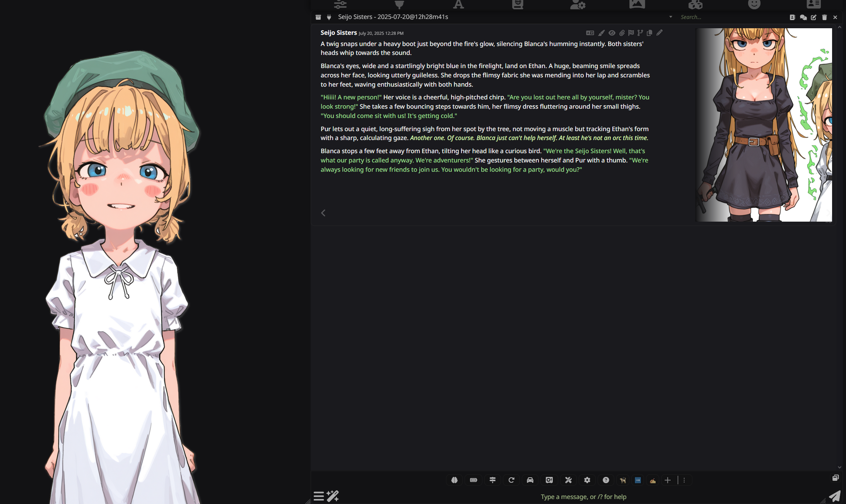Image resolution: width=846 pixels, height=504 pixels.
Task: Focus the chat Search field
Action: pyautogui.click(x=731, y=17)
